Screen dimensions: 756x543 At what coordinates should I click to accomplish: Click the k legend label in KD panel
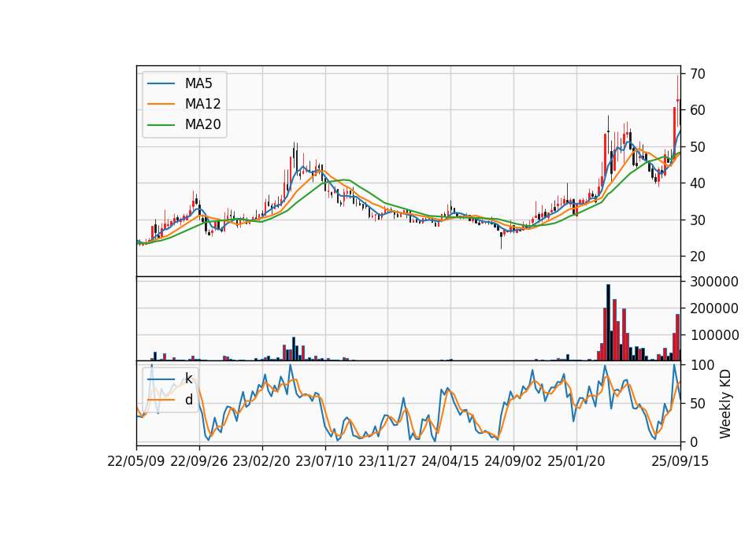pos(188,379)
